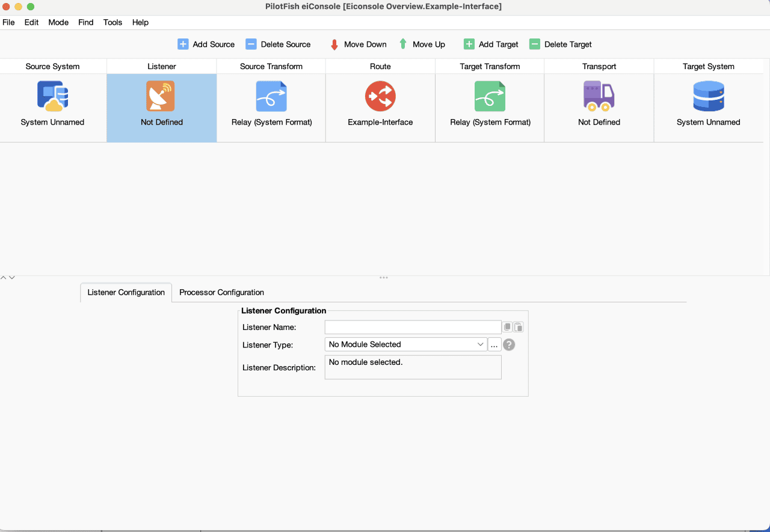Switch to the Processor Configuration tab
Image resolution: width=770 pixels, height=532 pixels.
[x=221, y=292]
